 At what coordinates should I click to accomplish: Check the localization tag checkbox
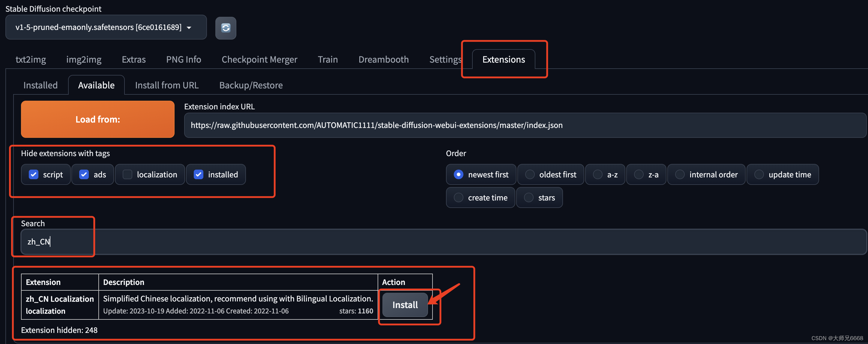coord(127,174)
